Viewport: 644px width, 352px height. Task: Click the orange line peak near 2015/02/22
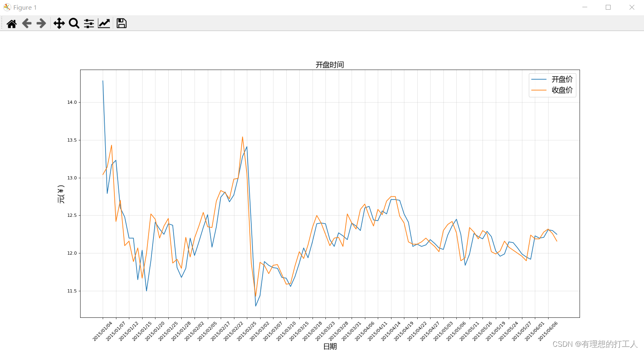(242, 137)
